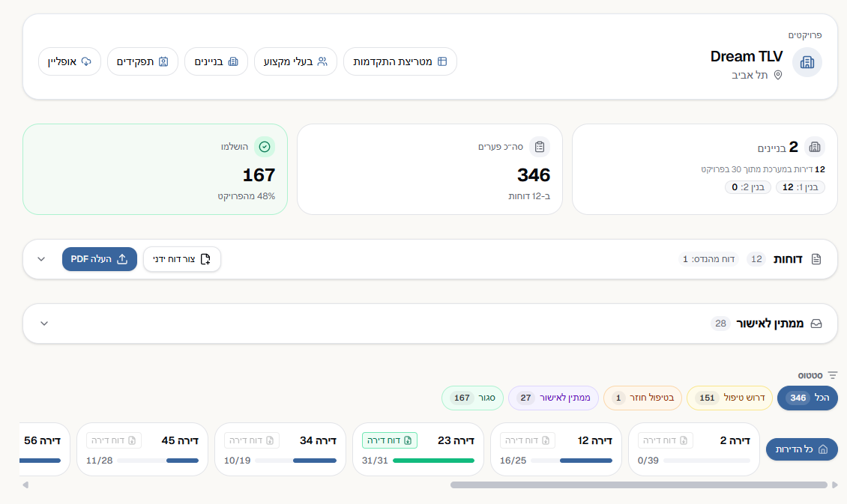Select the בנין 2: 0 chip
The height and width of the screenshot is (504, 847).
(747, 187)
